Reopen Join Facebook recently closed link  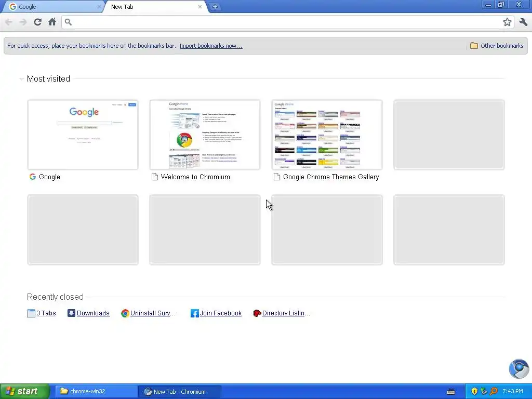pyautogui.click(x=220, y=313)
